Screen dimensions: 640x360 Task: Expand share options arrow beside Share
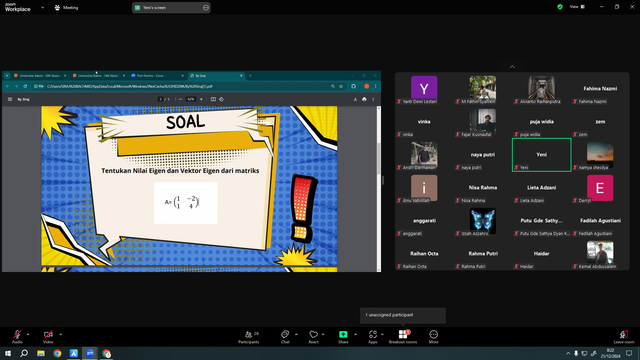coord(355,334)
